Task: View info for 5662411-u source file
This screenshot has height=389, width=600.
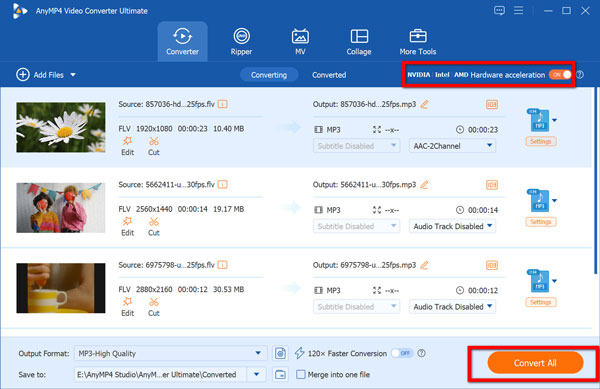Action: (x=222, y=184)
